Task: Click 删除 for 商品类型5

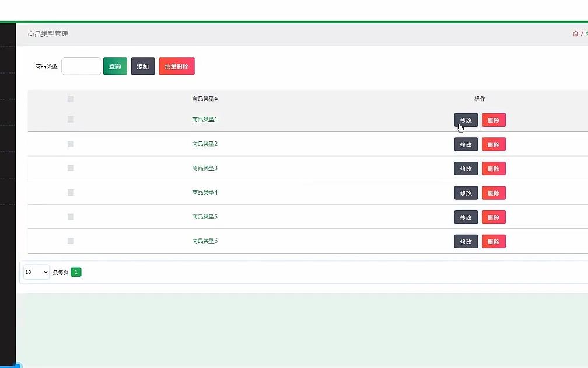Action: pyautogui.click(x=494, y=217)
